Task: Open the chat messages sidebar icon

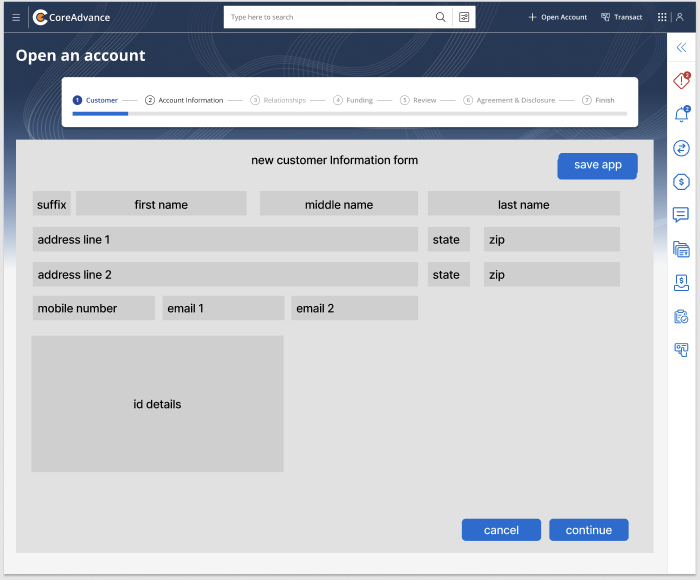Action: (681, 215)
